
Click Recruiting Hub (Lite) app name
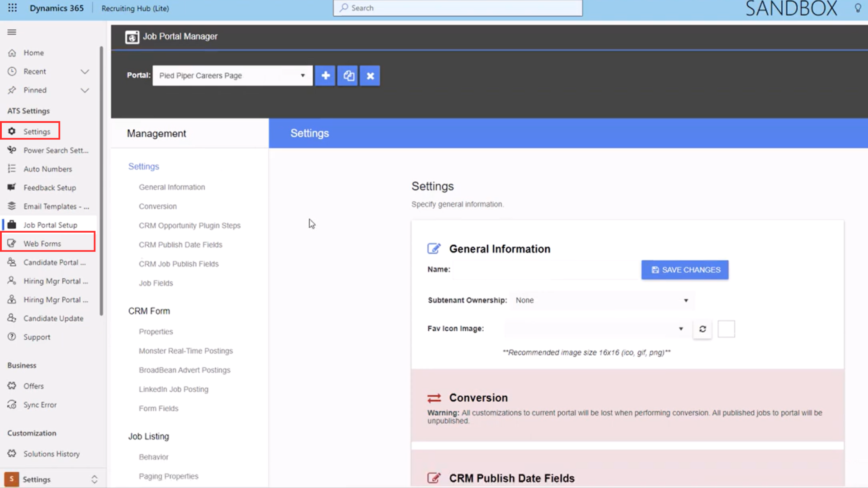pos(135,8)
